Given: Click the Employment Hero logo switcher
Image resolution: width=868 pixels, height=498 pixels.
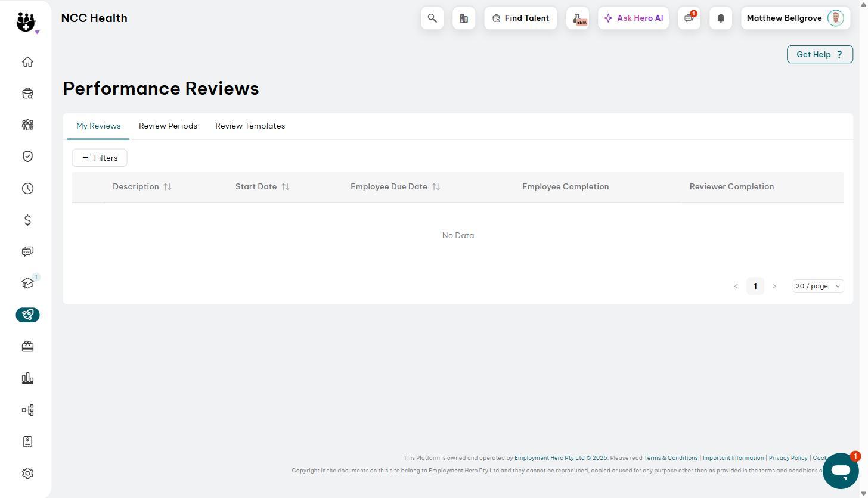Looking at the screenshot, I should coord(27,23).
